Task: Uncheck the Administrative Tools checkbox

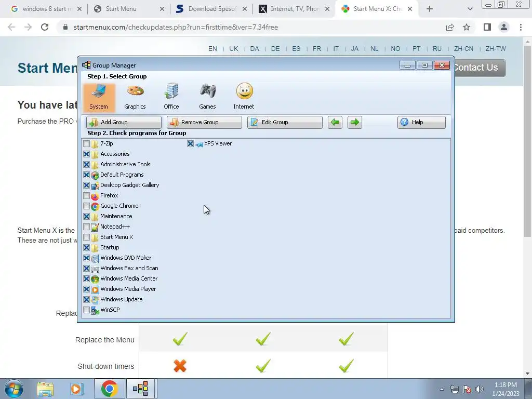Action: coord(87,165)
